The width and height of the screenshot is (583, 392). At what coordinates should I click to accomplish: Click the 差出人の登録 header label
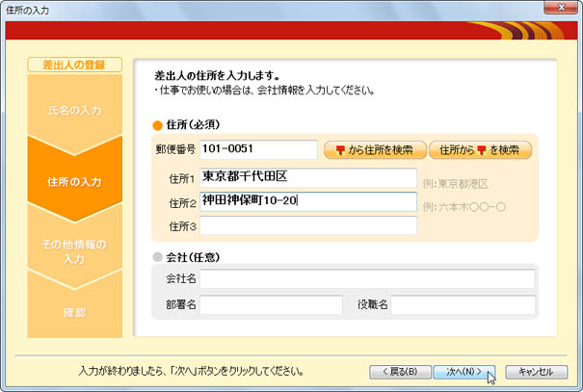click(75, 65)
